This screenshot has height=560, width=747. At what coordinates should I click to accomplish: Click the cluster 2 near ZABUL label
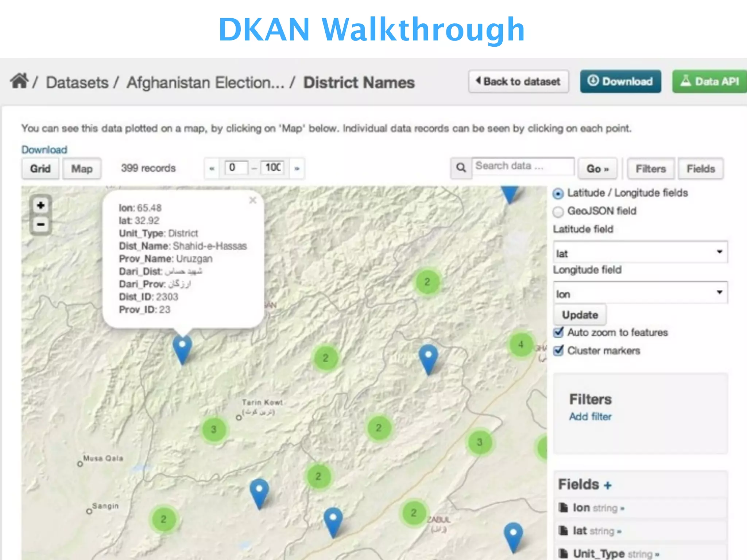point(414,513)
